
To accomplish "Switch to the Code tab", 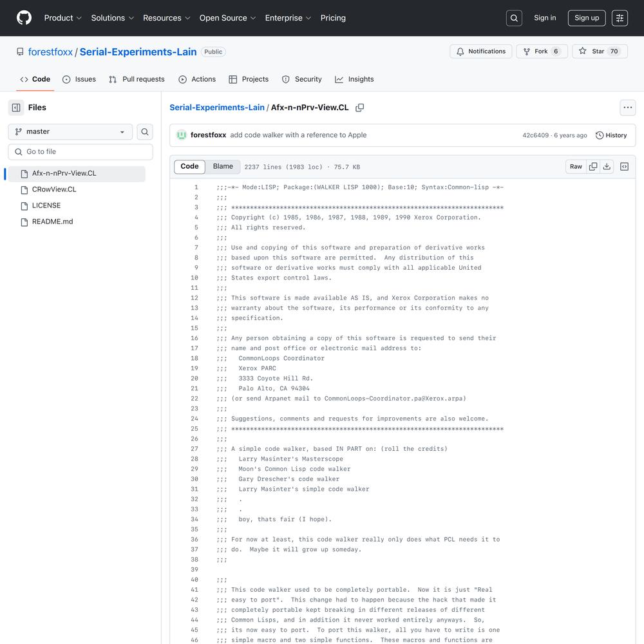I will pyautogui.click(x=35, y=79).
